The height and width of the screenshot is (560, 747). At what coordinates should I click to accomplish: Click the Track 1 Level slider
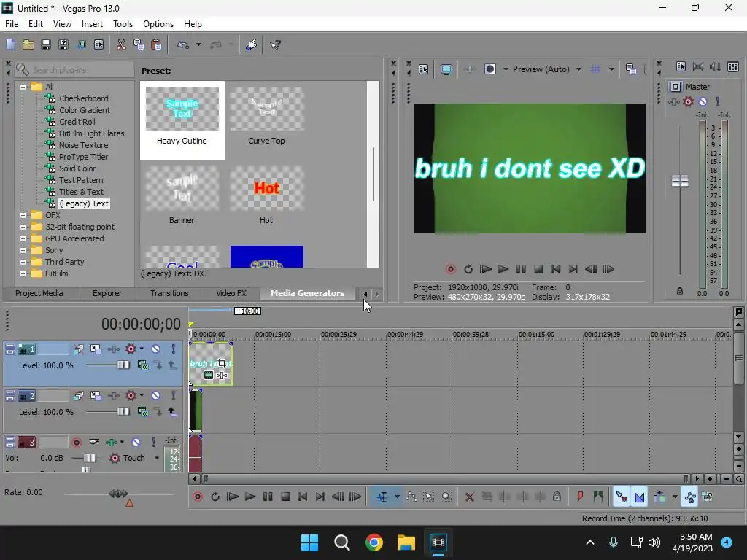pyautogui.click(x=123, y=365)
